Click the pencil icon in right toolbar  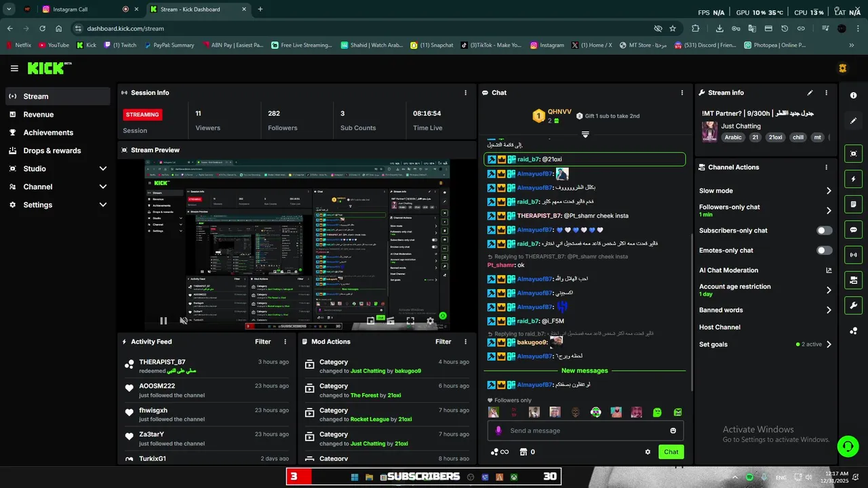[x=854, y=121]
